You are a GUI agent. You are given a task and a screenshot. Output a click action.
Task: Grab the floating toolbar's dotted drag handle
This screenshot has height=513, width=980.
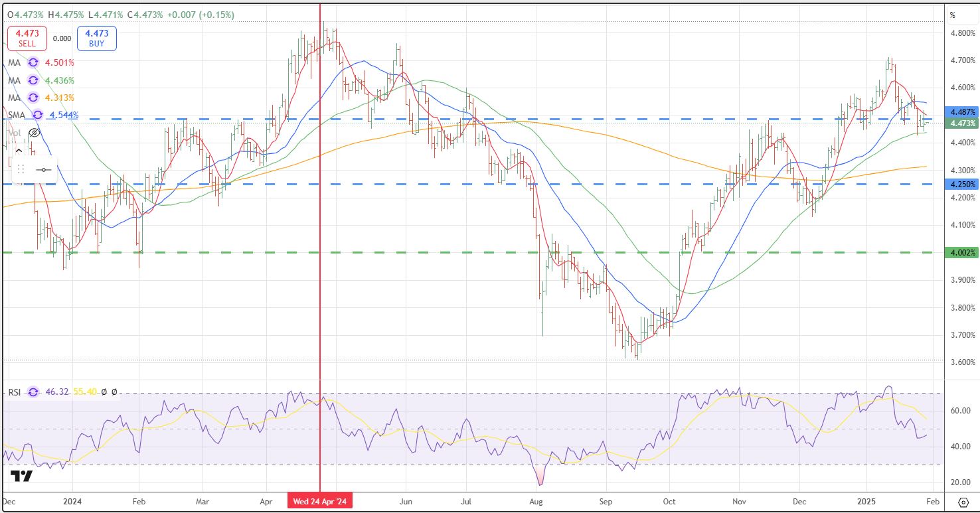pyautogui.click(x=21, y=169)
